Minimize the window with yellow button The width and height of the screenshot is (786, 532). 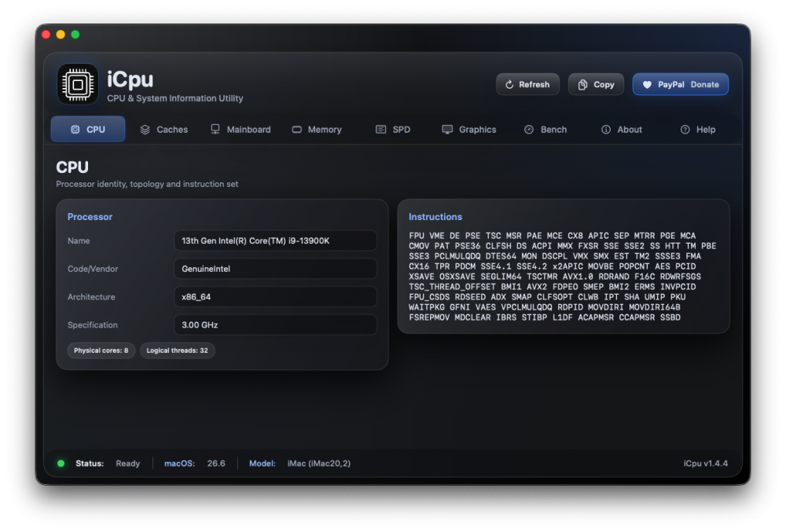point(61,35)
